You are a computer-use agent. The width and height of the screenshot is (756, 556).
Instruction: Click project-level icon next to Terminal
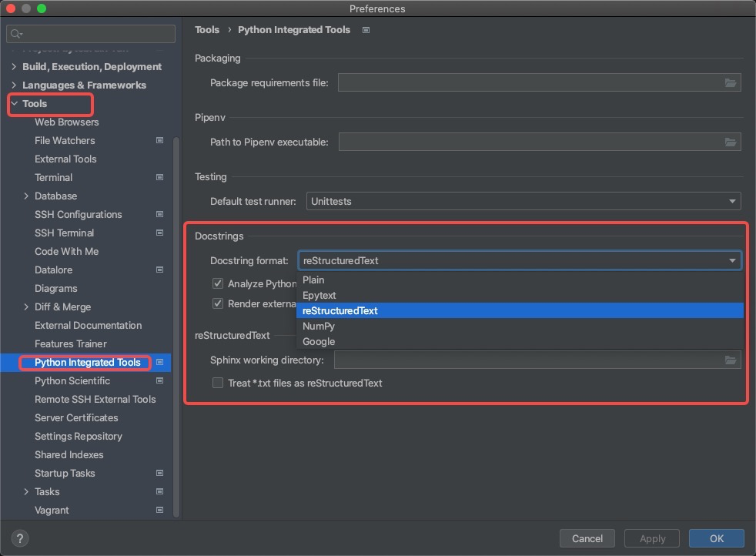click(159, 177)
